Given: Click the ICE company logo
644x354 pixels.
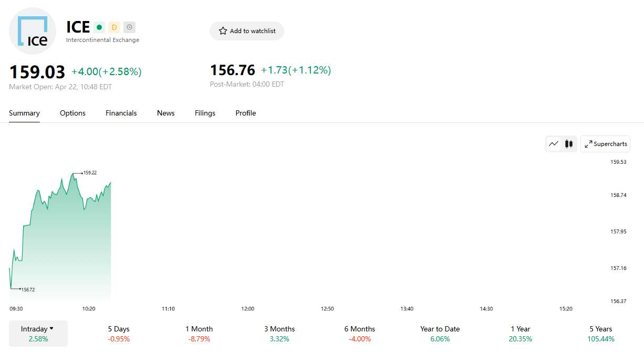Looking at the screenshot, I should (x=33, y=31).
